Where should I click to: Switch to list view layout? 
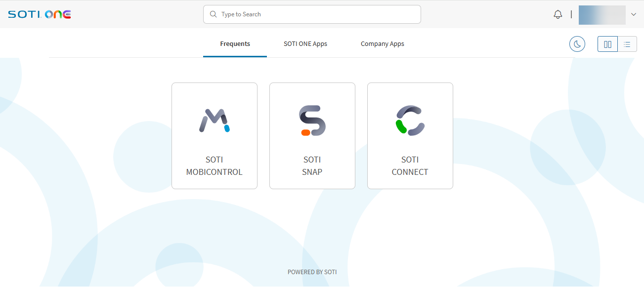point(627,44)
